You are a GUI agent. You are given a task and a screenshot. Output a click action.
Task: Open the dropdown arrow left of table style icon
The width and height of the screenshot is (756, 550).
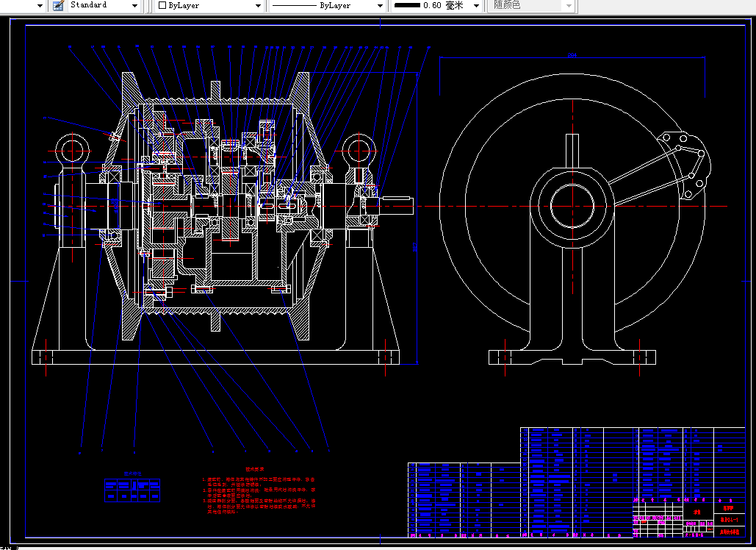[x=40, y=6]
